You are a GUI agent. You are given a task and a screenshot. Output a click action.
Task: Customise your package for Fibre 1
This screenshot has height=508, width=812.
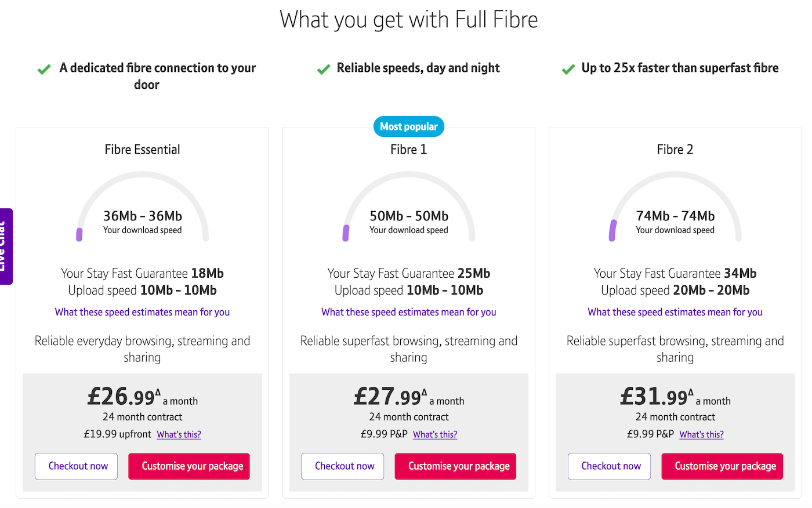[x=455, y=466]
